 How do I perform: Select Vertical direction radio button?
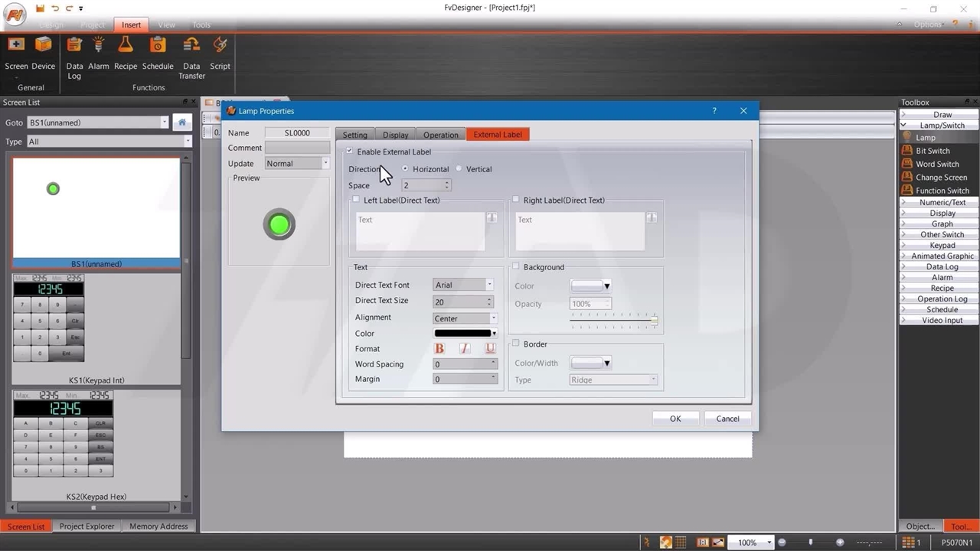coord(459,169)
